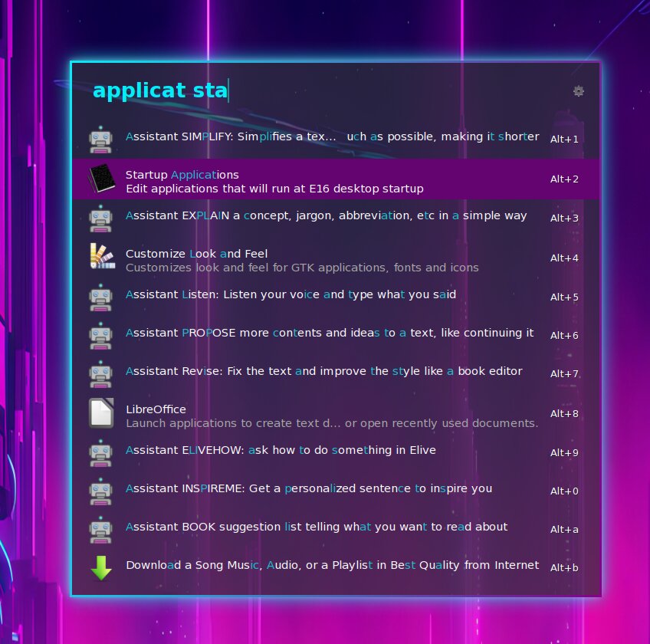Screen dimensions: 650x644
Task: Click robot icon beside Assistant ELIVEHOW
Action: (100, 453)
